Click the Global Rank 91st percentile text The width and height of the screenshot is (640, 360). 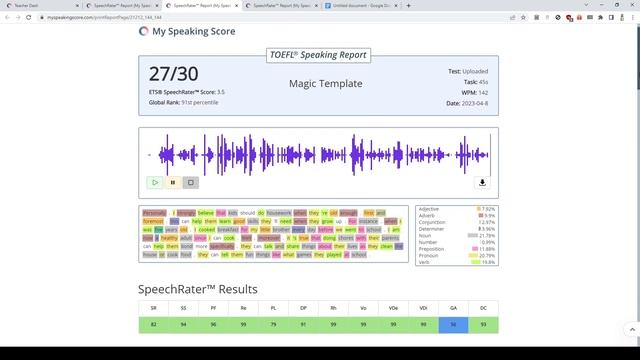183,102
